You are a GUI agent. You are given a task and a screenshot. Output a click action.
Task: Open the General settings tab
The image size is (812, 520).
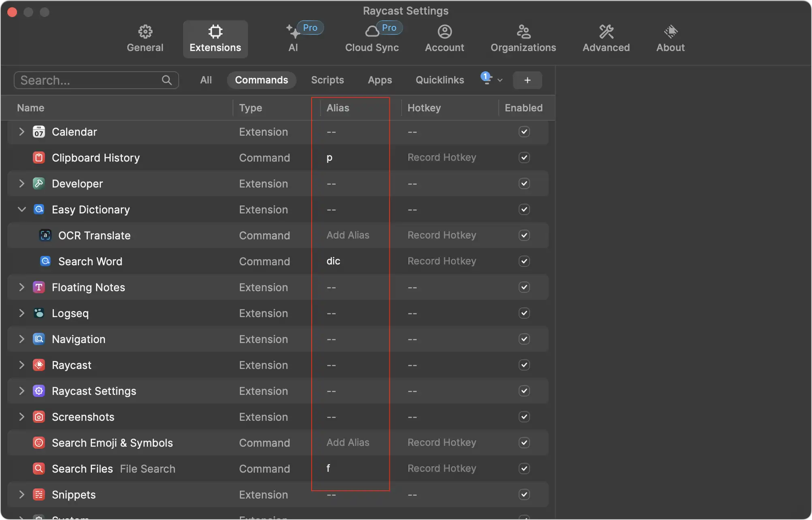145,39
